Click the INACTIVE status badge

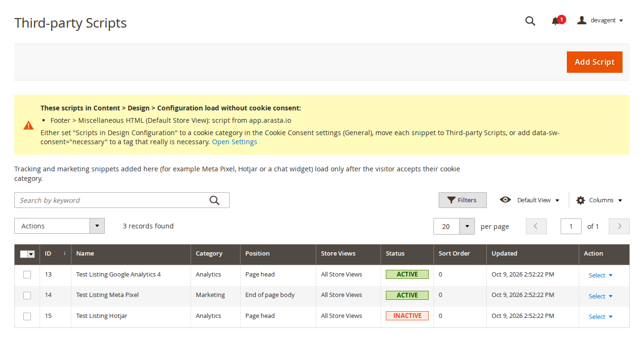407,316
